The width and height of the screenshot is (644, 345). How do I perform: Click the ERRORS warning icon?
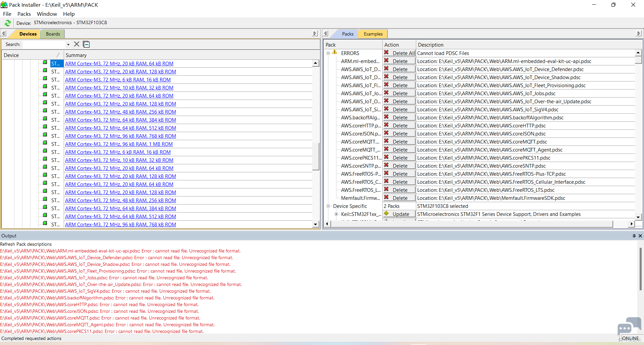pos(335,52)
